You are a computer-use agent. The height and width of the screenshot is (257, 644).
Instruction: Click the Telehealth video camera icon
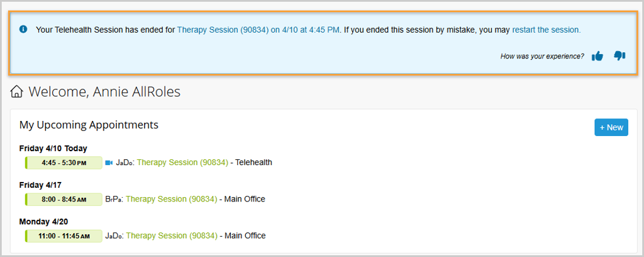(109, 163)
